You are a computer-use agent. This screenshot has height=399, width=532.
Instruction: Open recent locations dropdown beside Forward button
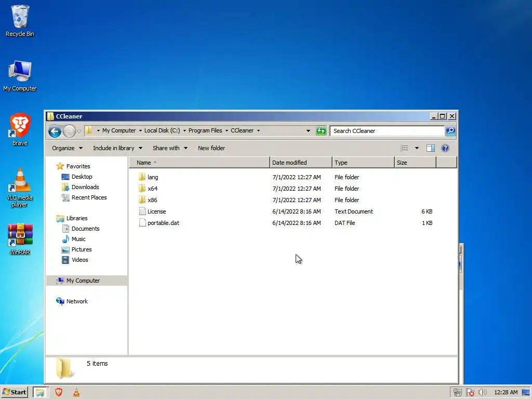(x=79, y=131)
